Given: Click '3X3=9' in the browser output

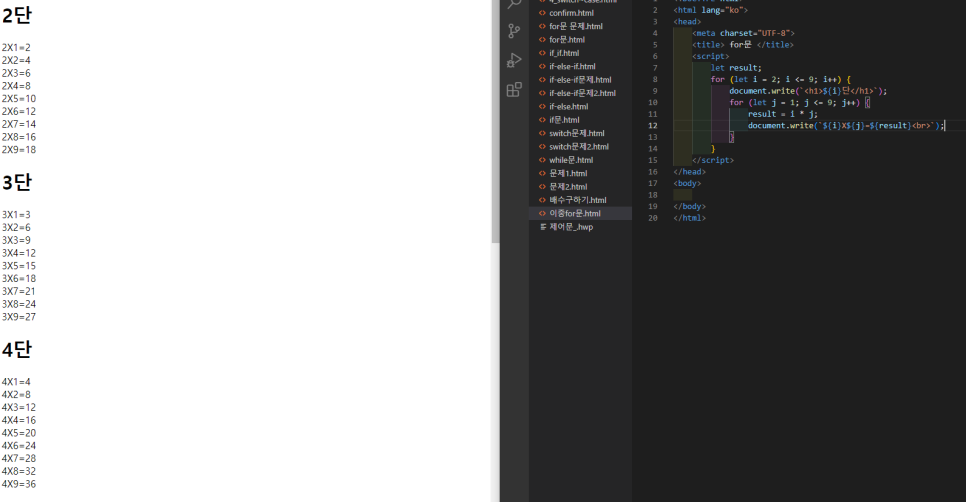Looking at the screenshot, I should click(16, 240).
